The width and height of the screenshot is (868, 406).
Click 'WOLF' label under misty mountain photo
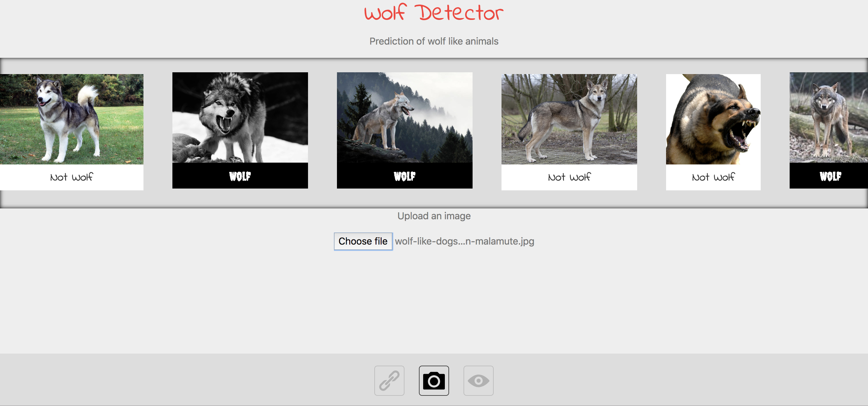pos(404,176)
